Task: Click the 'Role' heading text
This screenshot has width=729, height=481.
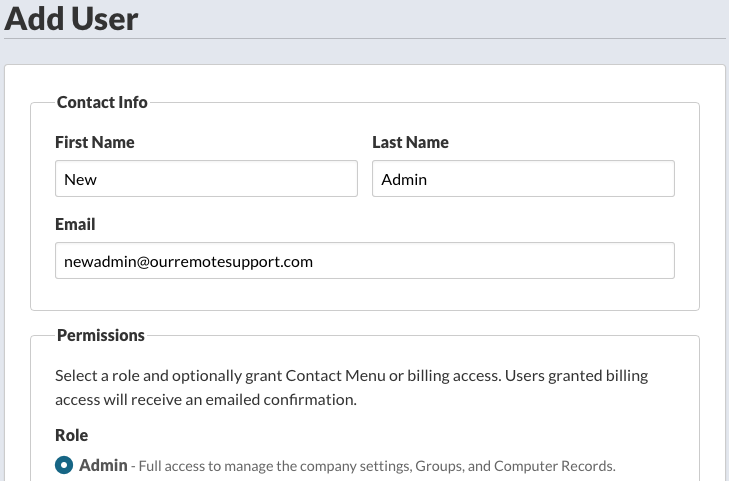Action: click(72, 435)
